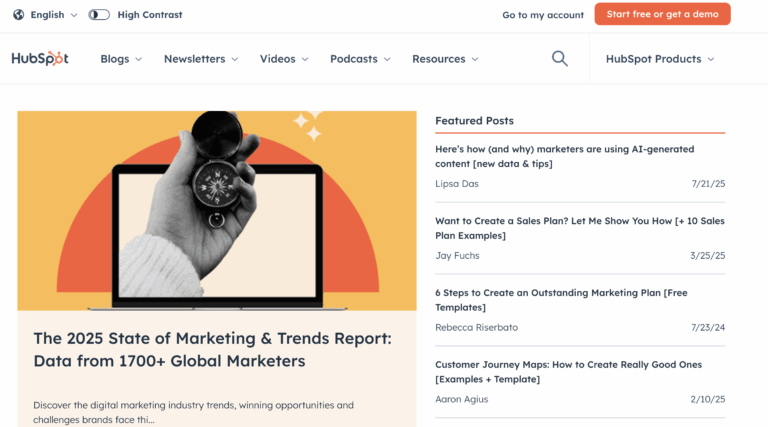768x427 pixels.
Task: Open the HubSpot Products dropdown
Action: point(660,59)
